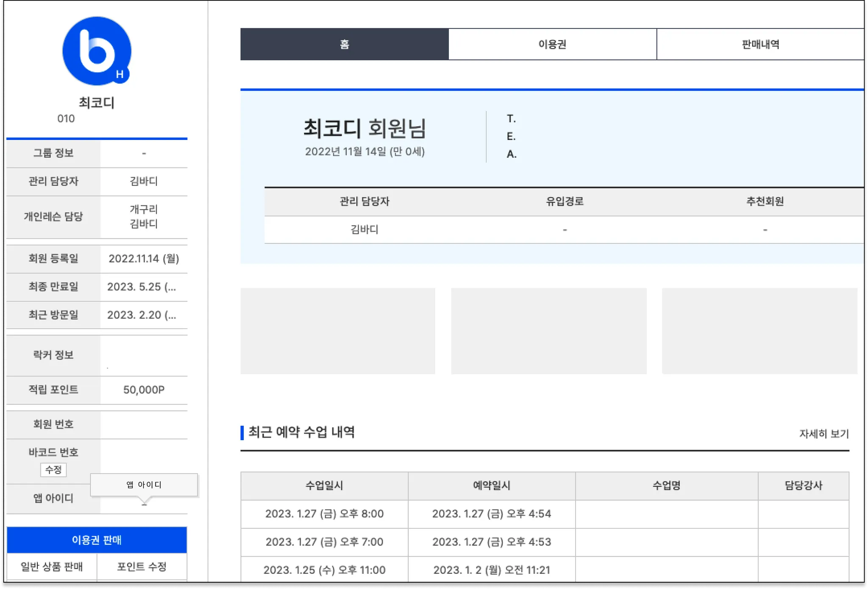Follow the 자세히 보기 link
Image resolution: width=868 pixels, height=589 pixels.
tap(823, 433)
